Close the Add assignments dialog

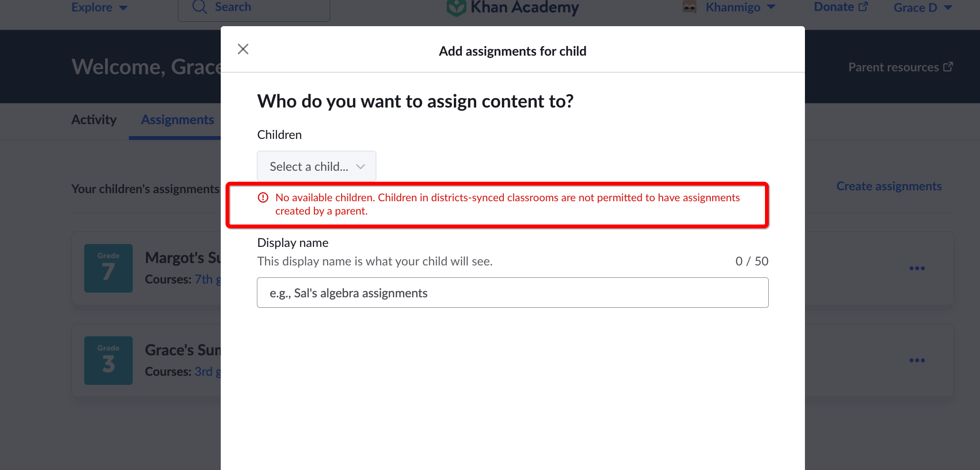tap(243, 49)
